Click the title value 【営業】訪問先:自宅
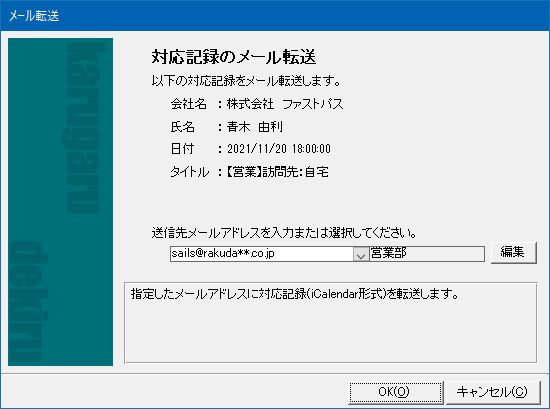550x409 pixels. [278, 172]
